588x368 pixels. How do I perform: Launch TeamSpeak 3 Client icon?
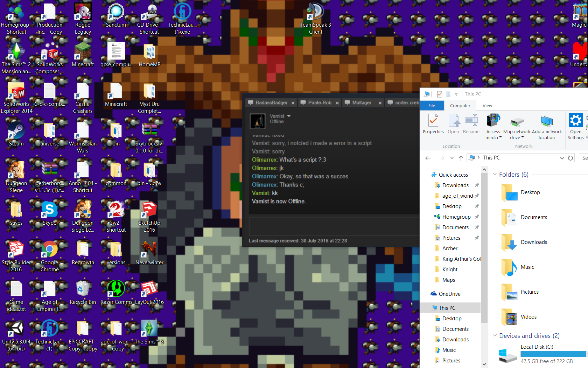pos(315,19)
